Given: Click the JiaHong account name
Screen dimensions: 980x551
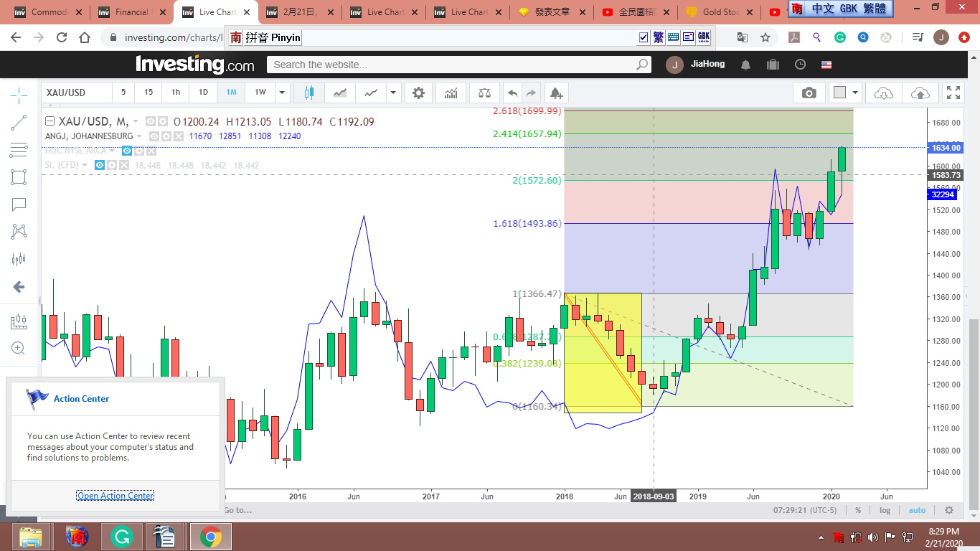Looking at the screenshot, I should [x=707, y=65].
